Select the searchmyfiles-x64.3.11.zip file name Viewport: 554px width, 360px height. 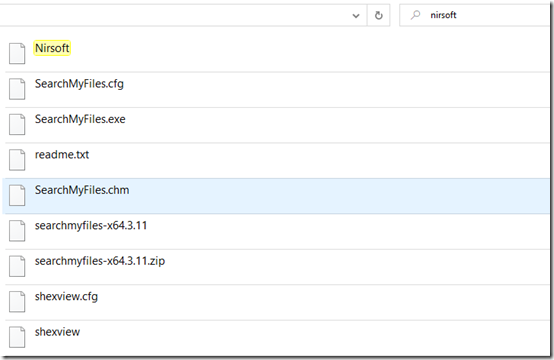tap(100, 261)
